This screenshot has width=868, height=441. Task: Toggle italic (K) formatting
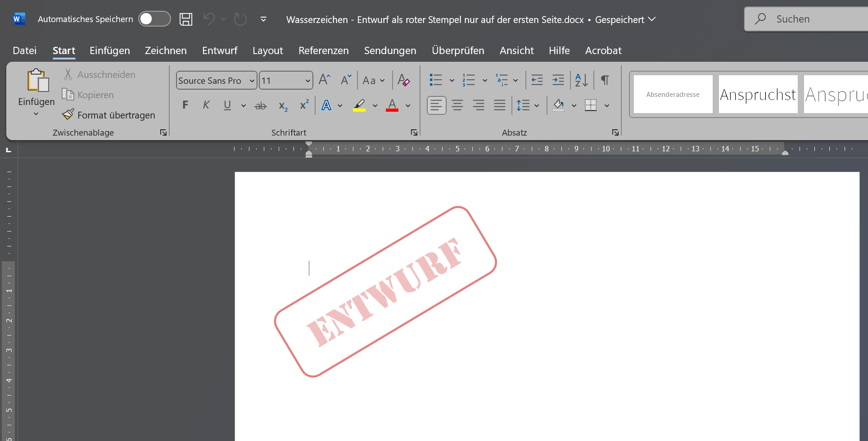click(x=206, y=105)
